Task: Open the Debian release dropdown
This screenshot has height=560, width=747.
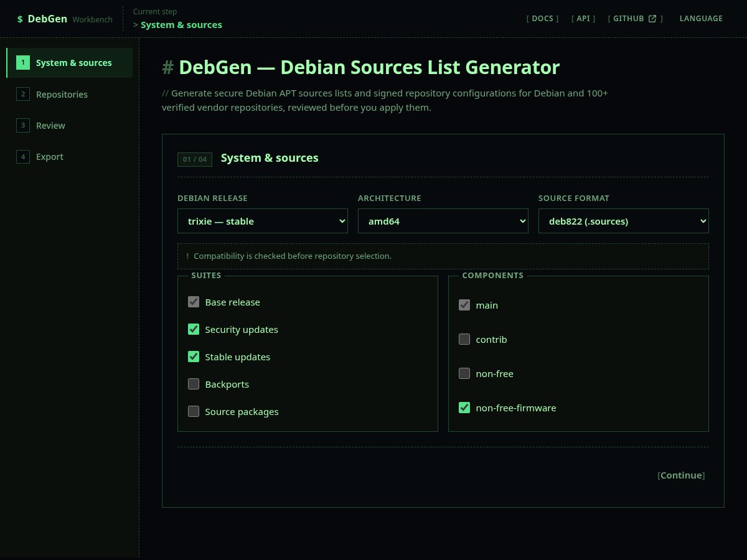Action: pyautogui.click(x=263, y=221)
